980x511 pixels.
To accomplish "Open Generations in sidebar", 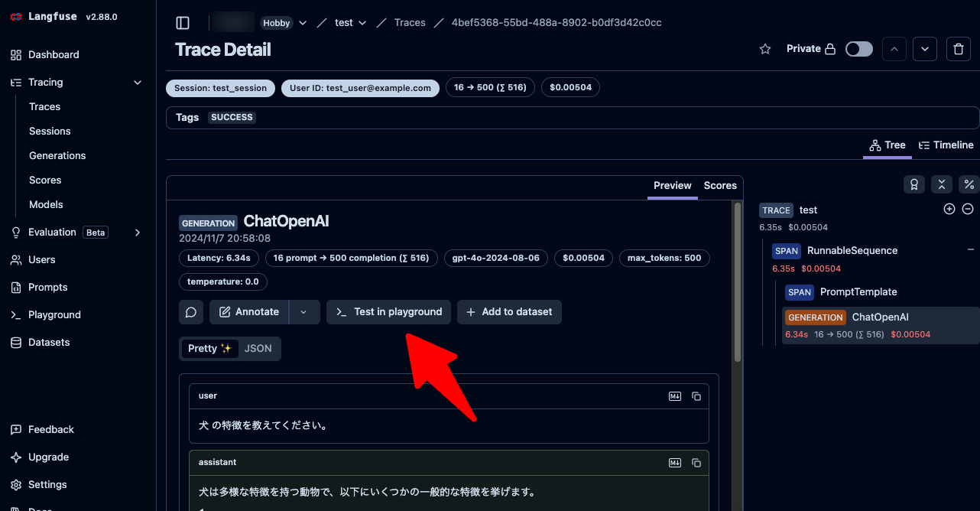I will pos(57,156).
